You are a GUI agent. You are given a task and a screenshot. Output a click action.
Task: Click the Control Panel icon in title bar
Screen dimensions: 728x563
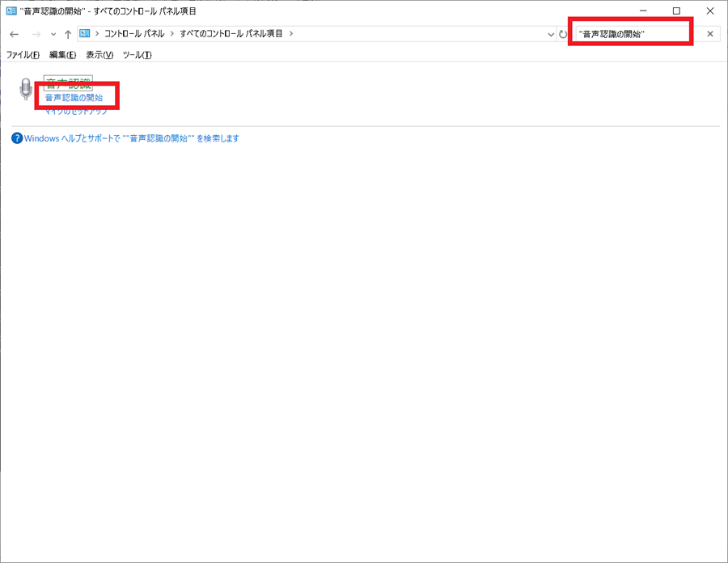[x=11, y=11]
